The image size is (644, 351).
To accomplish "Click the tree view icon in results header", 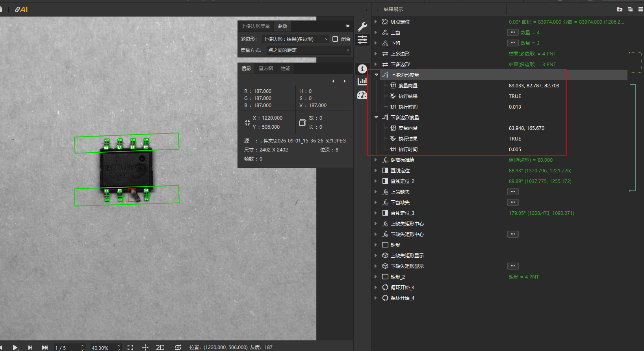I will tap(630, 9).
